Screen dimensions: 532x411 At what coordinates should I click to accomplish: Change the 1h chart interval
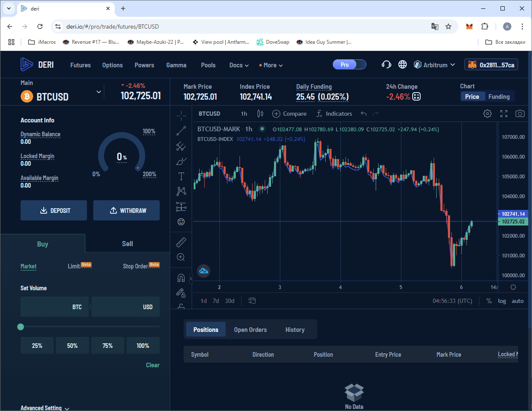click(x=244, y=114)
